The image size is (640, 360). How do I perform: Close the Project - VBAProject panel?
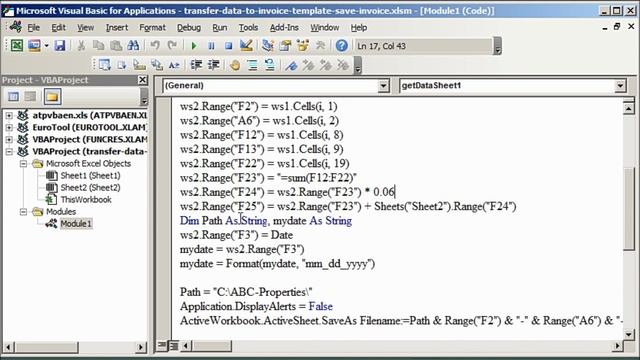142,80
